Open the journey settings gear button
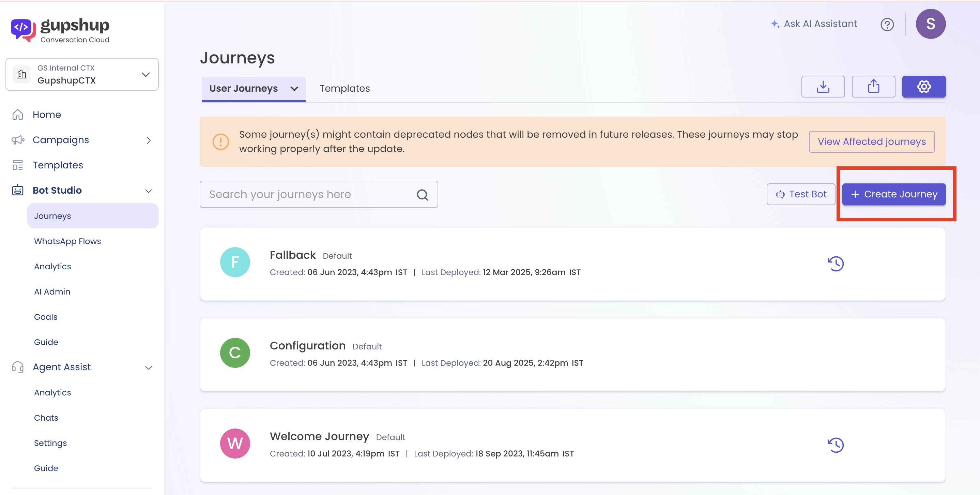 924,86
